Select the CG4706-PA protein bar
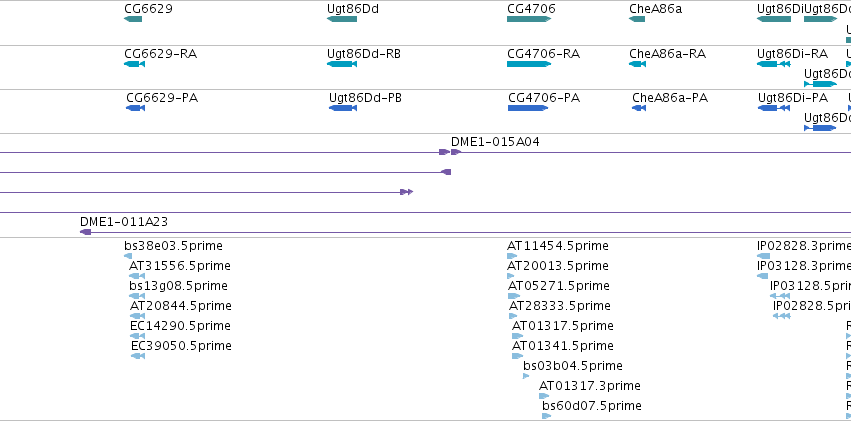Image resolution: width=851 pixels, height=421 pixels. tap(528, 108)
